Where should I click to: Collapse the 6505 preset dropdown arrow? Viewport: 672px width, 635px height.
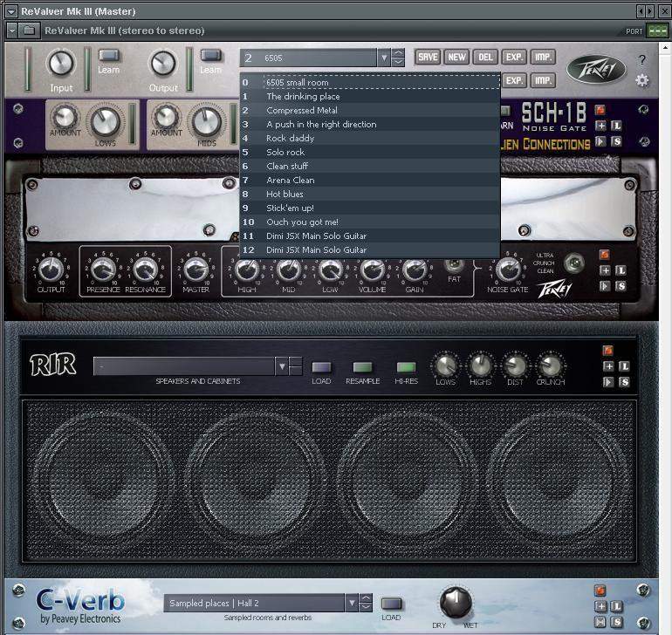click(x=384, y=58)
